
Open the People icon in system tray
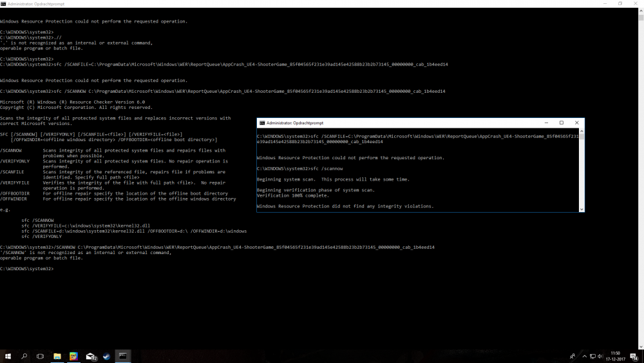click(573, 356)
